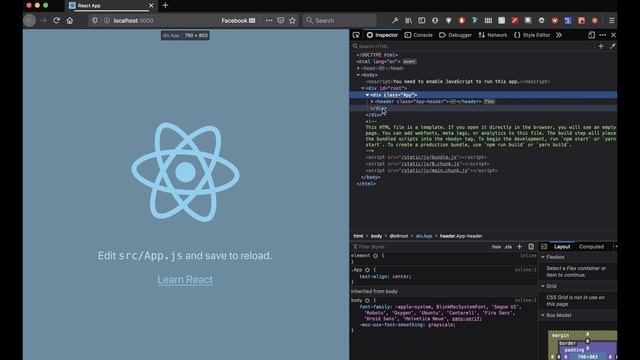Screen dimensions: 640x360
Task: Switch to the Inspector tab
Action: pyautogui.click(x=382, y=35)
